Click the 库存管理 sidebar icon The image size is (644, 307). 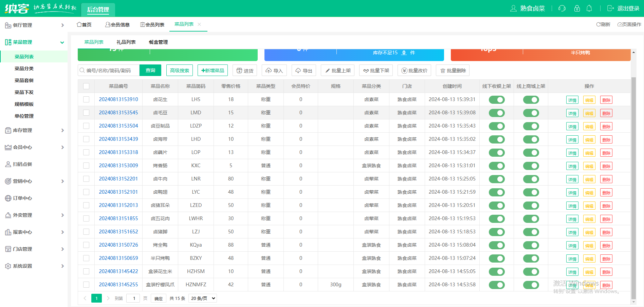click(8, 130)
